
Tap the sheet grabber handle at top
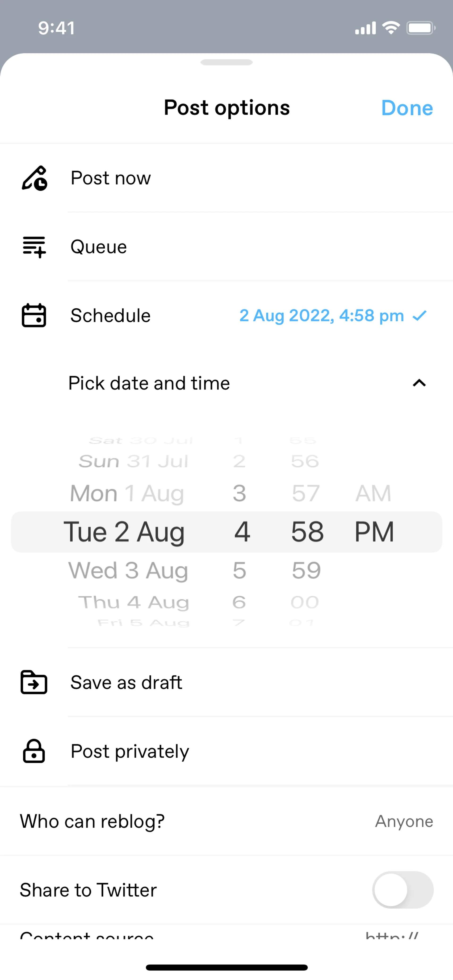(226, 62)
